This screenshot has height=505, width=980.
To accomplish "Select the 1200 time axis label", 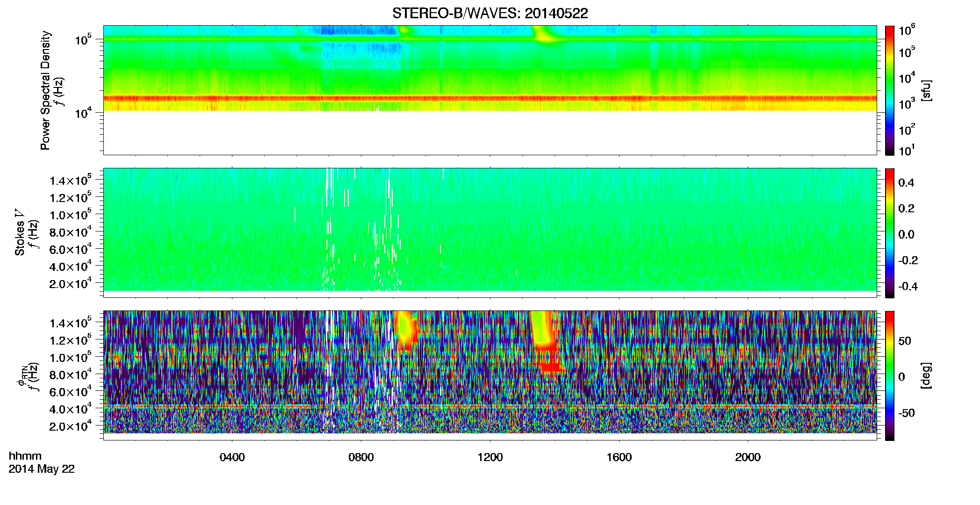I will [x=490, y=457].
